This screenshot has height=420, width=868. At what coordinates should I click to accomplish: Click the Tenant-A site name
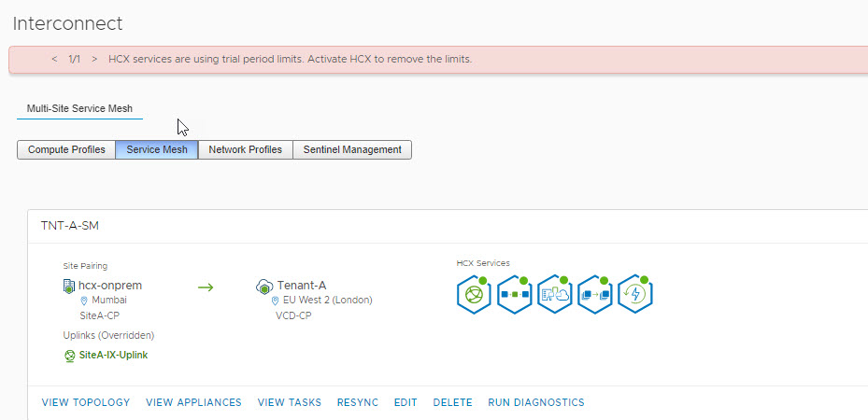[302, 286]
